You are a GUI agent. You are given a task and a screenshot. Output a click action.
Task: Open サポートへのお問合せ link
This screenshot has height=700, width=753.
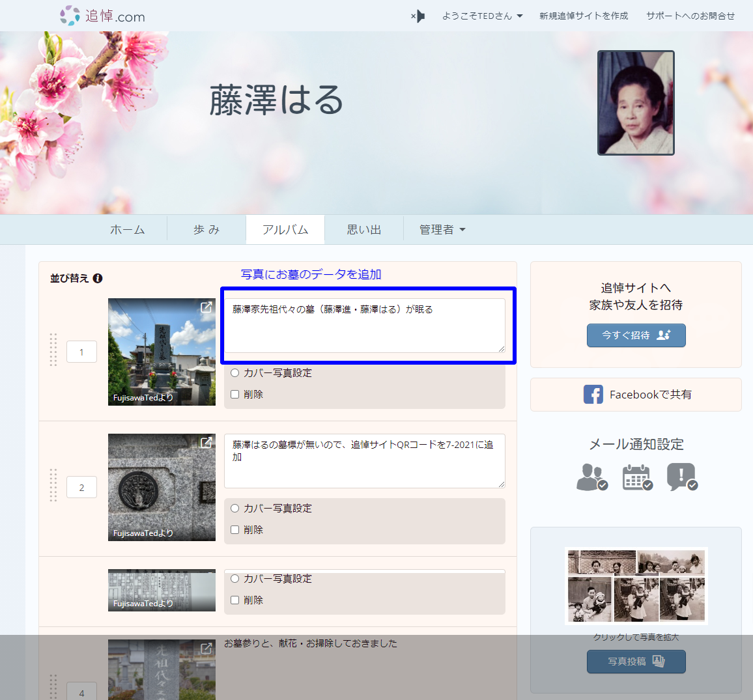point(690,16)
